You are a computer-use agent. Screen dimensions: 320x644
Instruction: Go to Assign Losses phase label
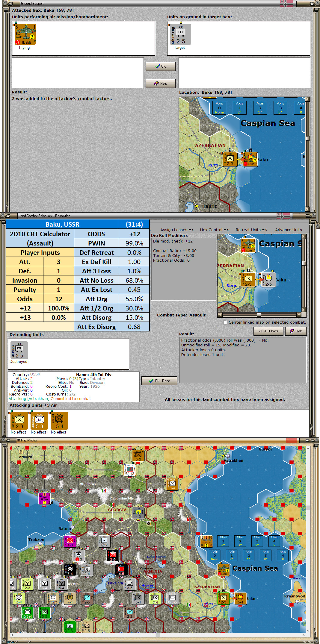click(x=177, y=230)
